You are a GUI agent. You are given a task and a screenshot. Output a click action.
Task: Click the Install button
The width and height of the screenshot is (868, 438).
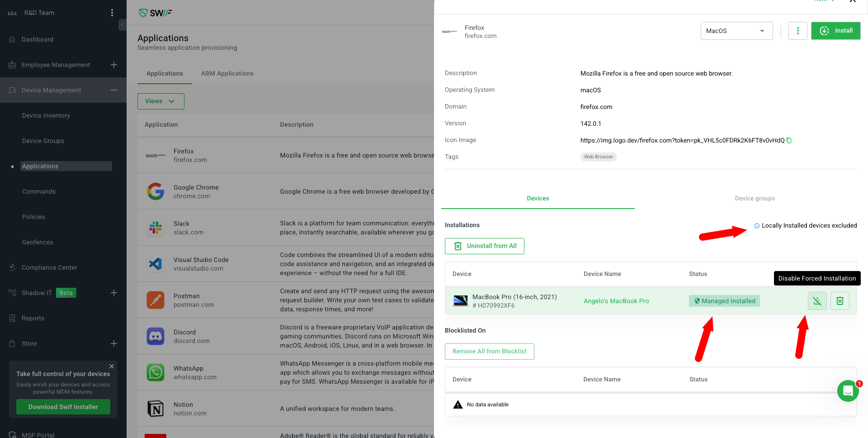pyautogui.click(x=835, y=31)
